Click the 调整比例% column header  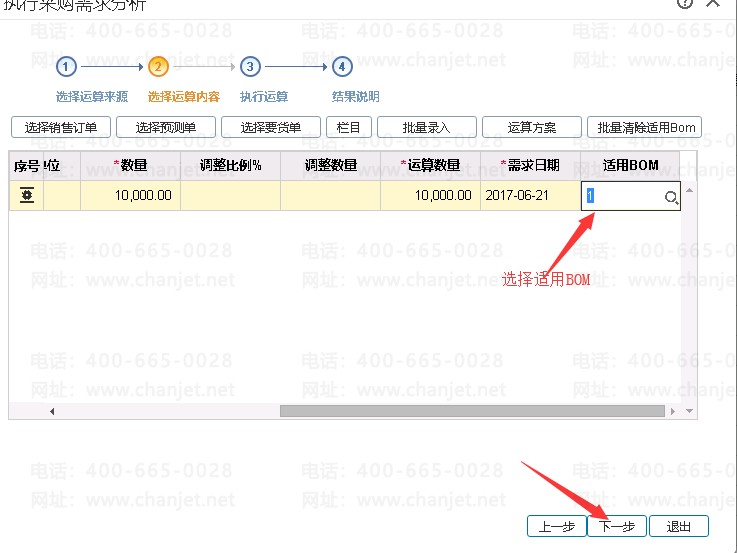point(230,166)
